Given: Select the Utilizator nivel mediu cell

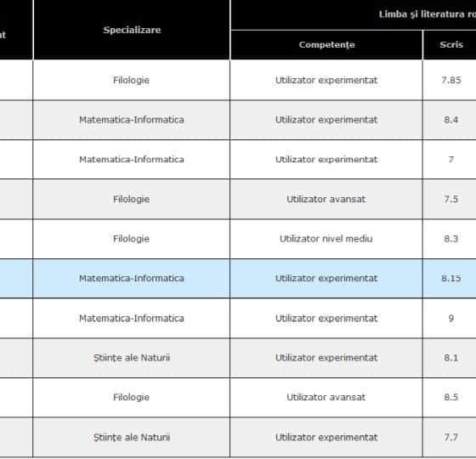Looking at the screenshot, I should coord(326,239).
